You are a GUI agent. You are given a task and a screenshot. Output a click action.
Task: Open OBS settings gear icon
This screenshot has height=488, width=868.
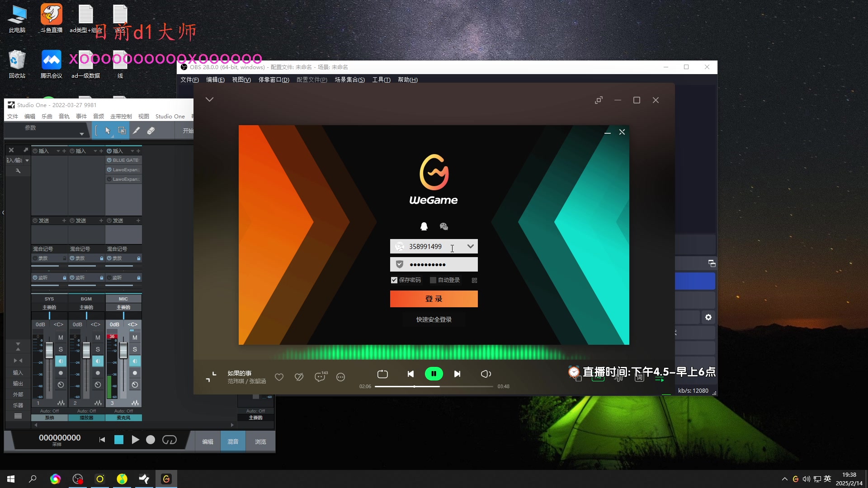[708, 317]
